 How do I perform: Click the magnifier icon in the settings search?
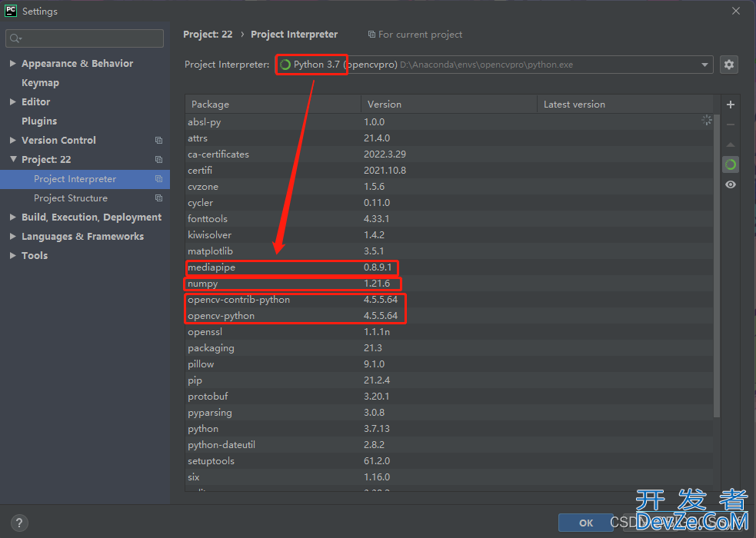(15, 38)
